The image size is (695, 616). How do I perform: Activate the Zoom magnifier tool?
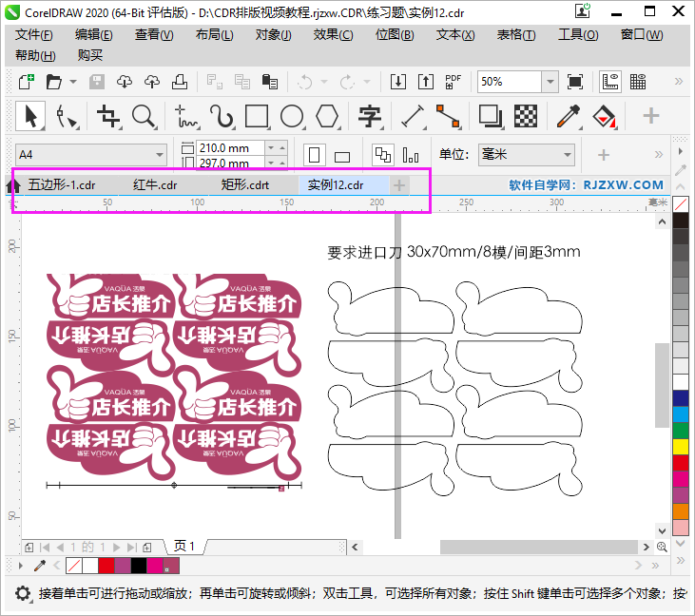click(145, 117)
